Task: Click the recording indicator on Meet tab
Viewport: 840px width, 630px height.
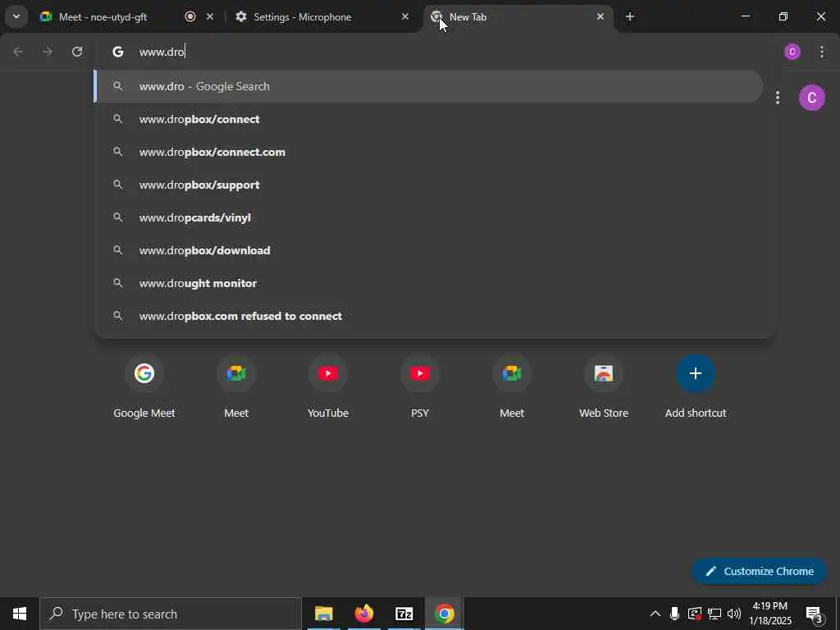Action: (190, 16)
